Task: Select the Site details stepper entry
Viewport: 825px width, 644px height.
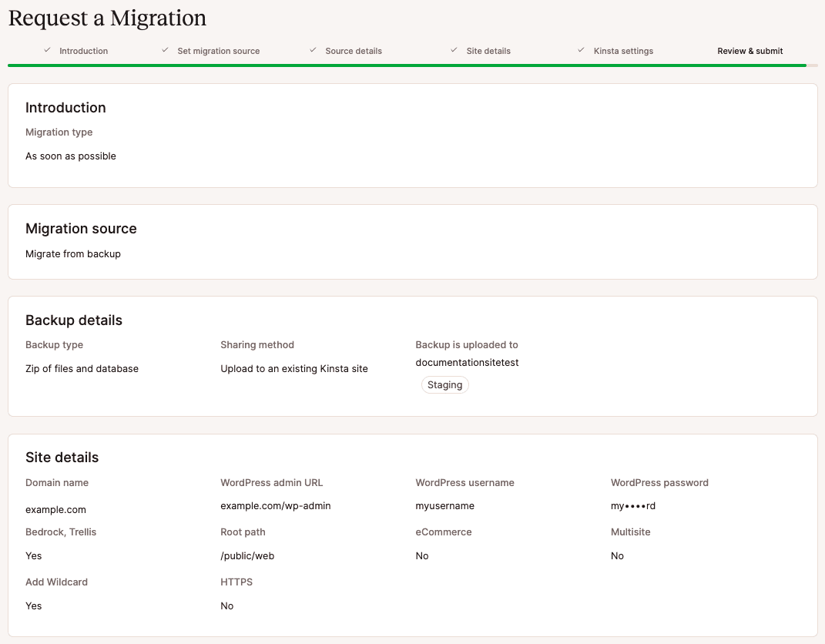Action: click(x=488, y=51)
